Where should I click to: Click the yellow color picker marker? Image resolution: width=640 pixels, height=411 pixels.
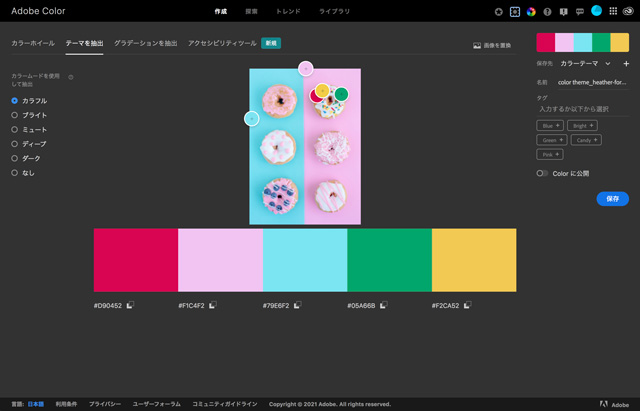[322, 90]
